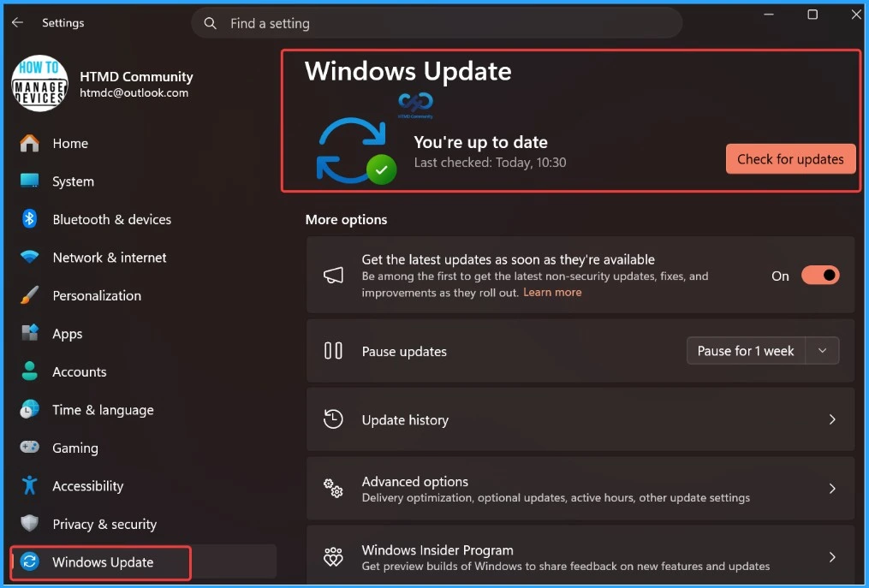The image size is (869, 588).
Task: Click Check for updates button
Action: [790, 159]
